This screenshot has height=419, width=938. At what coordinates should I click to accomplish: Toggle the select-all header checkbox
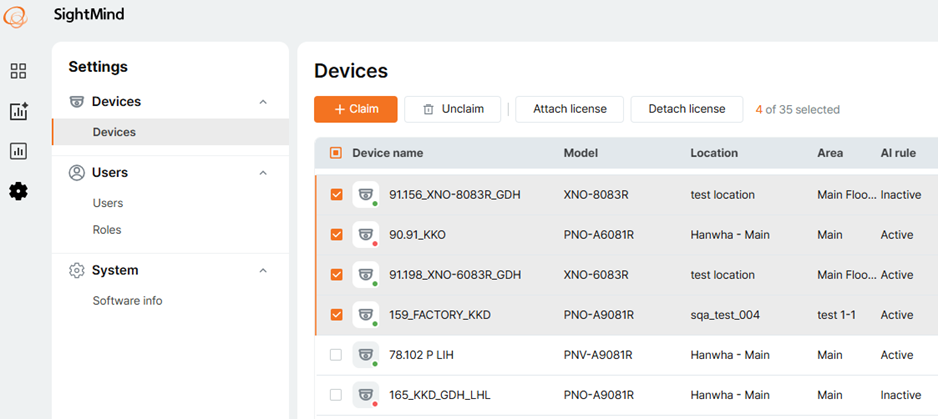[x=336, y=153]
